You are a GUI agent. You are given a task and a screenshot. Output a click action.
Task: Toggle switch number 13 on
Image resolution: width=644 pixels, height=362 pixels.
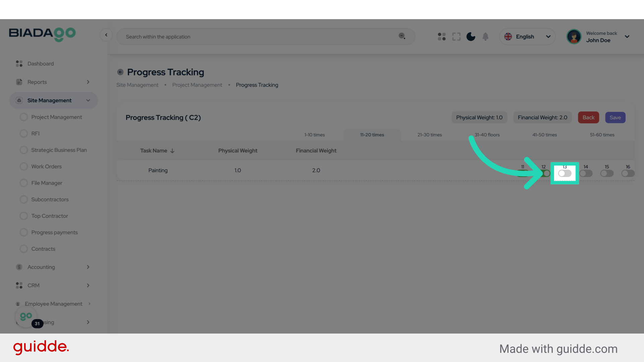pyautogui.click(x=565, y=173)
